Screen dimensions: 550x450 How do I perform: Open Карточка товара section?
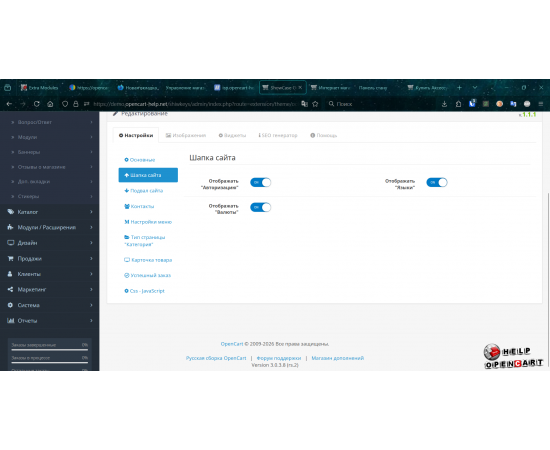pos(148,260)
